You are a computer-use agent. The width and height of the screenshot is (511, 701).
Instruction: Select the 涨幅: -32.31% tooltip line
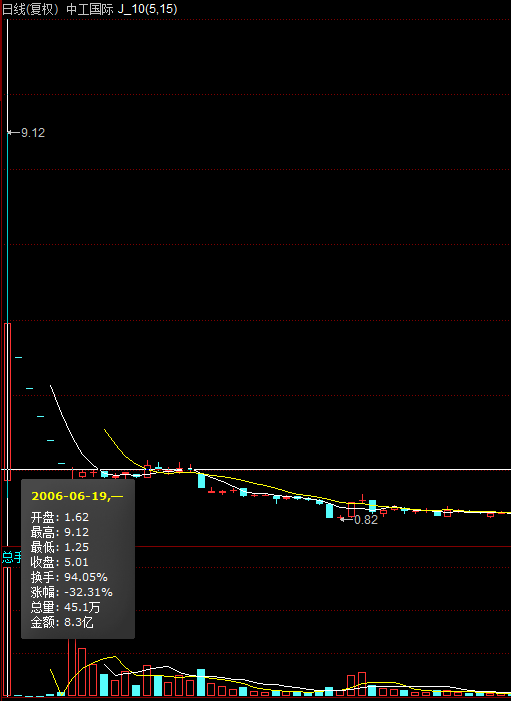click(x=72, y=592)
